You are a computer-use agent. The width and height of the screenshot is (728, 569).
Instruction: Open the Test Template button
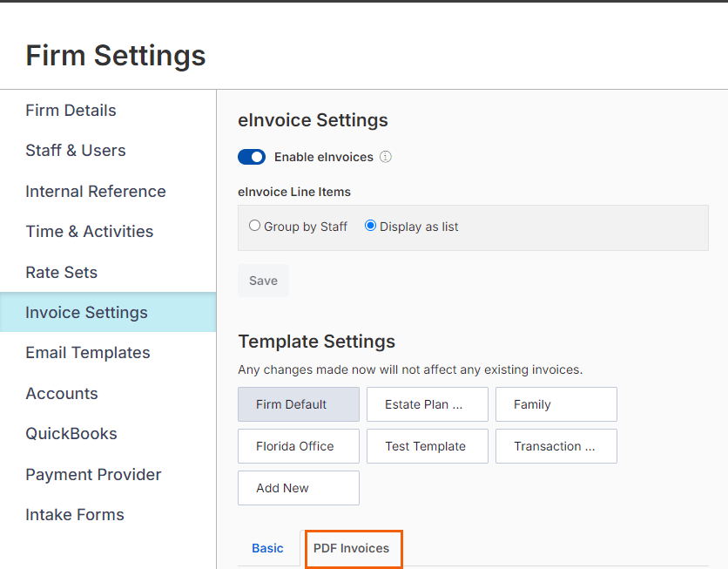(x=427, y=446)
